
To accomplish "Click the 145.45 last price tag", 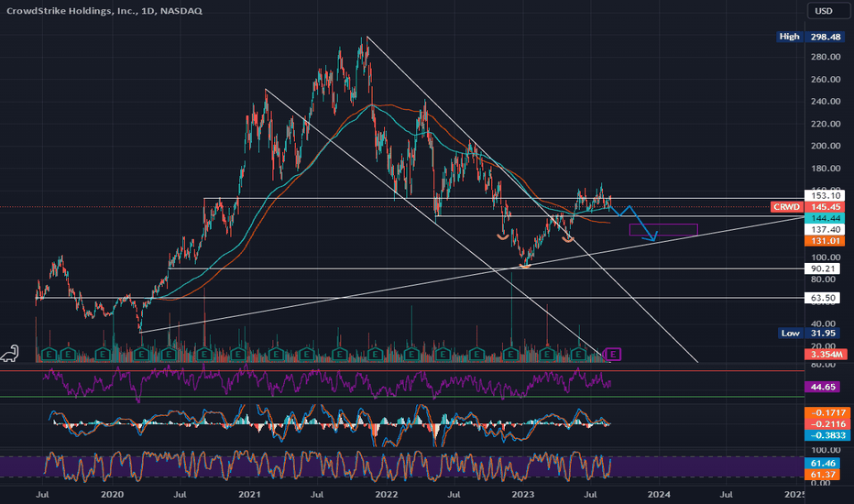I will tap(826, 207).
